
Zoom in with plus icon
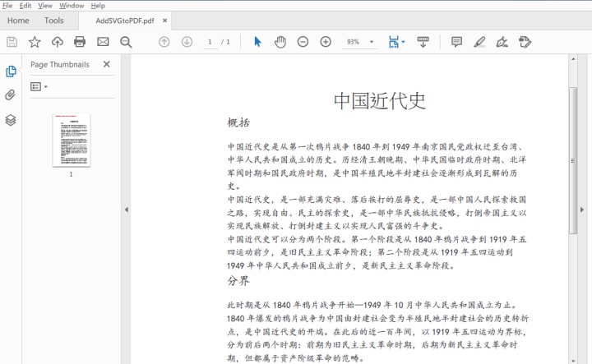click(326, 41)
